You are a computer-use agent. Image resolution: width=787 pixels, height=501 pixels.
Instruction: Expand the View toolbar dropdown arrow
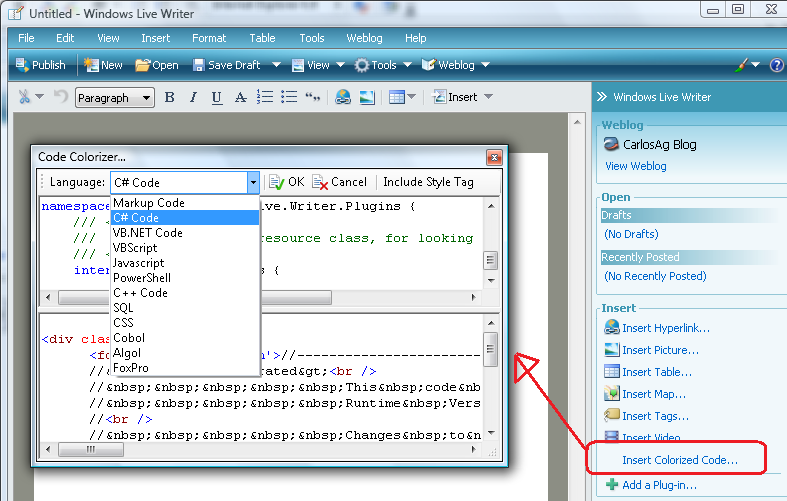[x=340, y=65]
